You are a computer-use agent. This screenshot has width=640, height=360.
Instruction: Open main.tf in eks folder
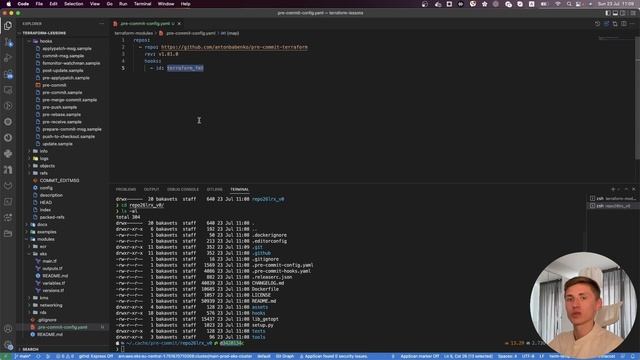(x=49, y=261)
